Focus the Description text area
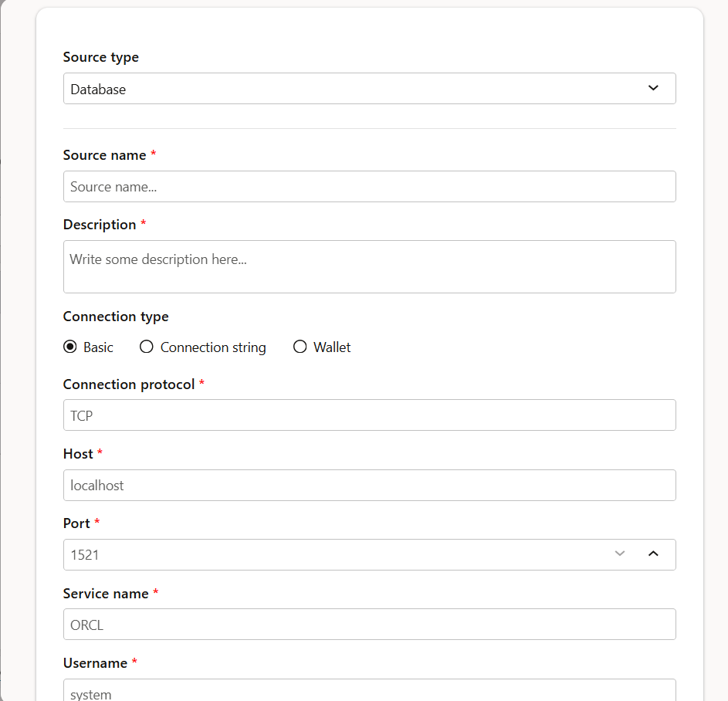Viewport: 728px width, 701px height. [x=369, y=266]
